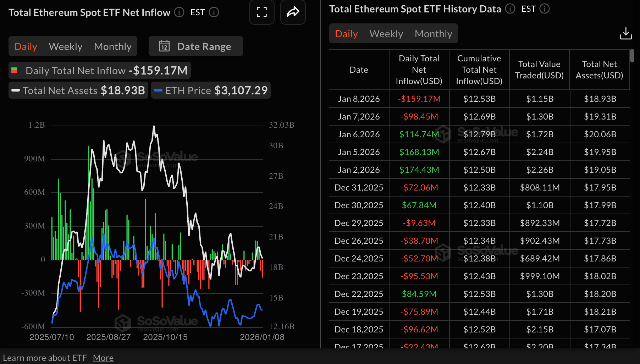Viewport: 640px width, 364px height.
Task: Click the info icon next to EST timezone
Action: pos(214,12)
